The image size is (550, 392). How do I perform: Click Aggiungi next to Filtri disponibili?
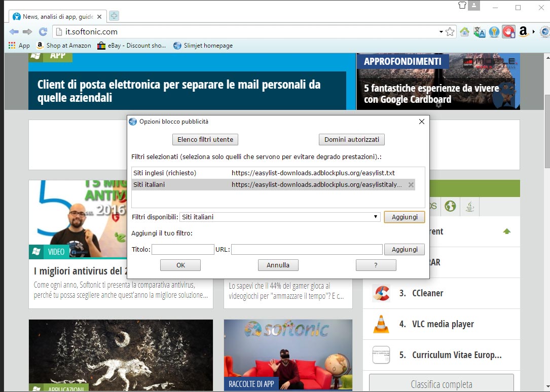[x=405, y=217]
